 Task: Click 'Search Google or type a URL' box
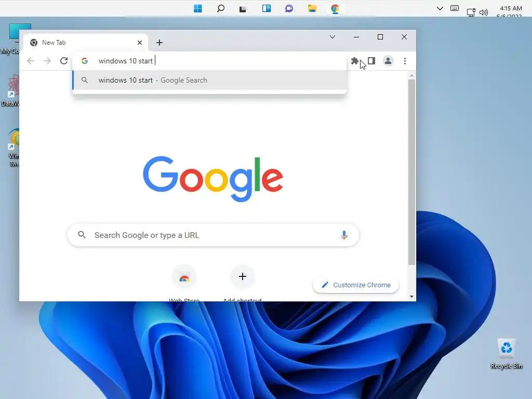click(x=213, y=235)
